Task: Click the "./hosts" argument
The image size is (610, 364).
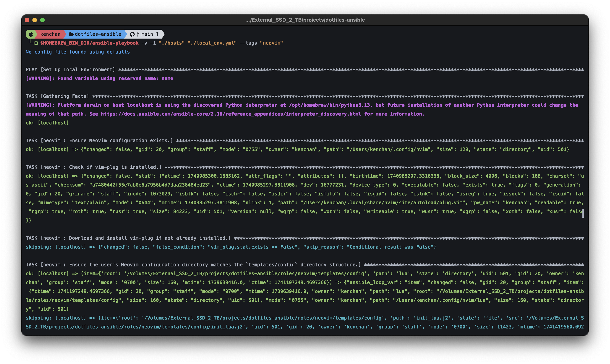Action: [171, 43]
